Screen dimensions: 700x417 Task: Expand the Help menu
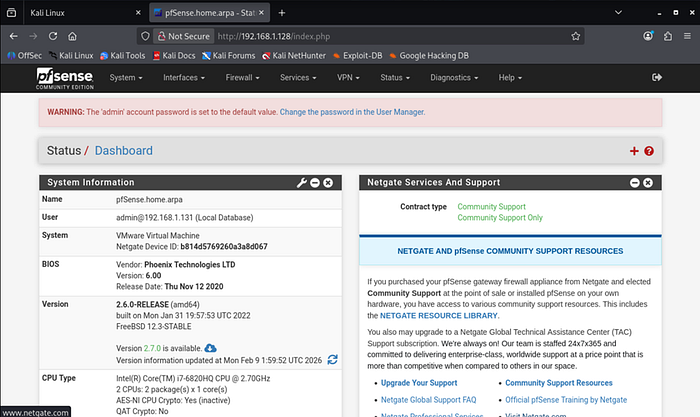point(510,77)
